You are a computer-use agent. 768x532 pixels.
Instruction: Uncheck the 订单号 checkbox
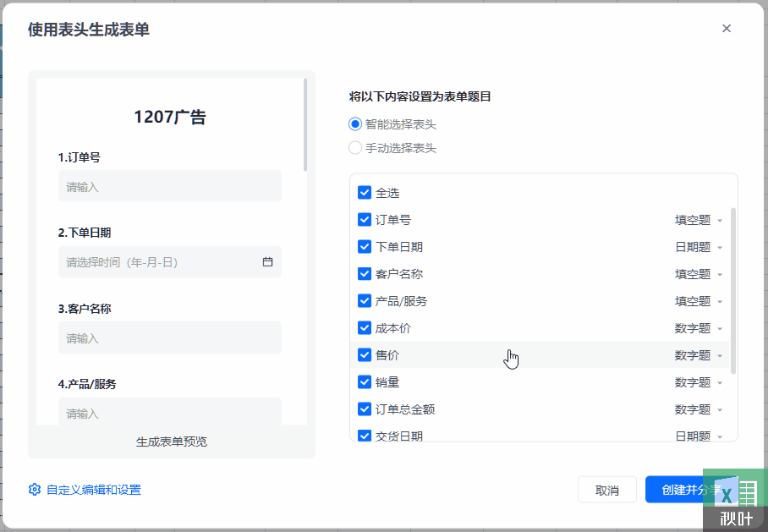click(365, 219)
